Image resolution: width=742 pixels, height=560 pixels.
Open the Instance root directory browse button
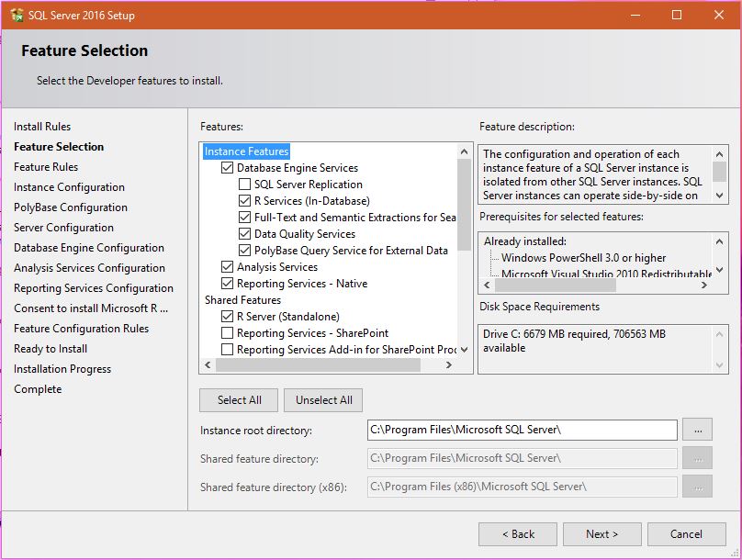[698, 429]
